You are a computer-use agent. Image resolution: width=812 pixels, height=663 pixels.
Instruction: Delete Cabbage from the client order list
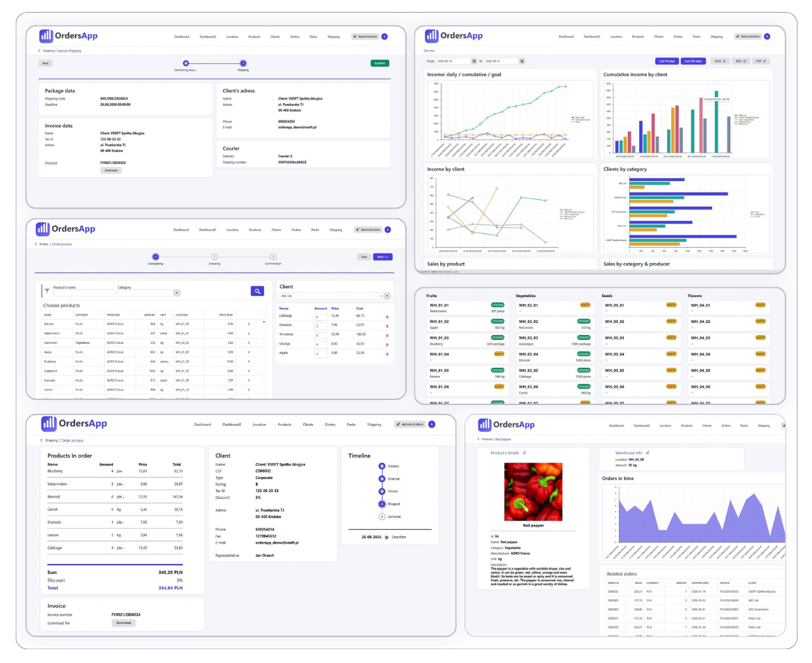[x=387, y=317]
